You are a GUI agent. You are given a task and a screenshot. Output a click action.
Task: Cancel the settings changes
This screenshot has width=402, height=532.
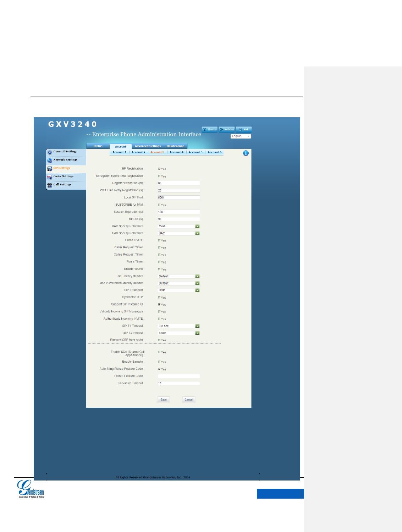click(189, 400)
